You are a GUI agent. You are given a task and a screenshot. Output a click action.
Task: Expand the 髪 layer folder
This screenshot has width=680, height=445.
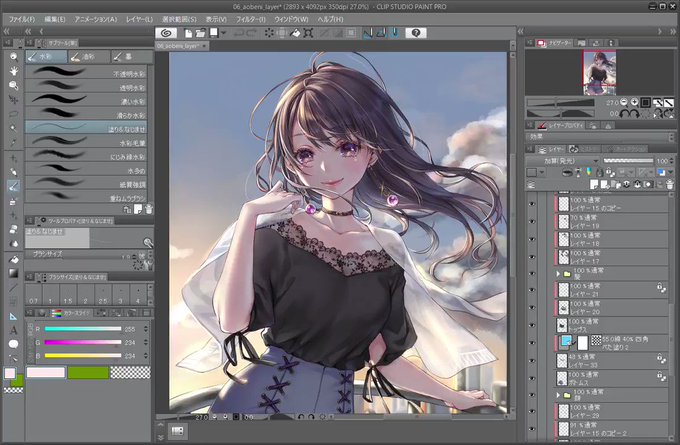[558, 274]
